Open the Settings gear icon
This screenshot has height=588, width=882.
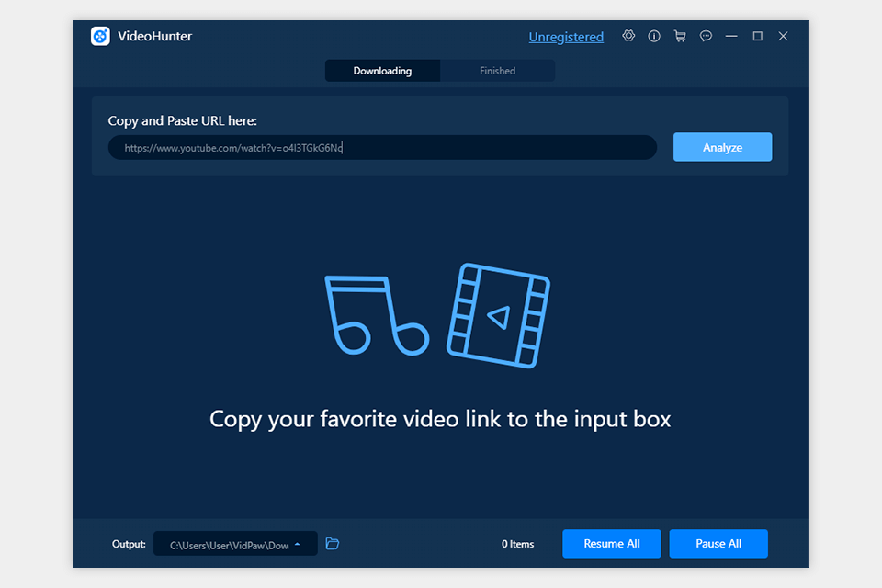pos(628,36)
